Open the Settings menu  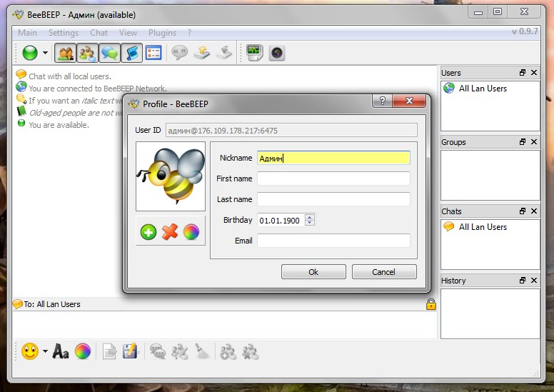(x=64, y=33)
